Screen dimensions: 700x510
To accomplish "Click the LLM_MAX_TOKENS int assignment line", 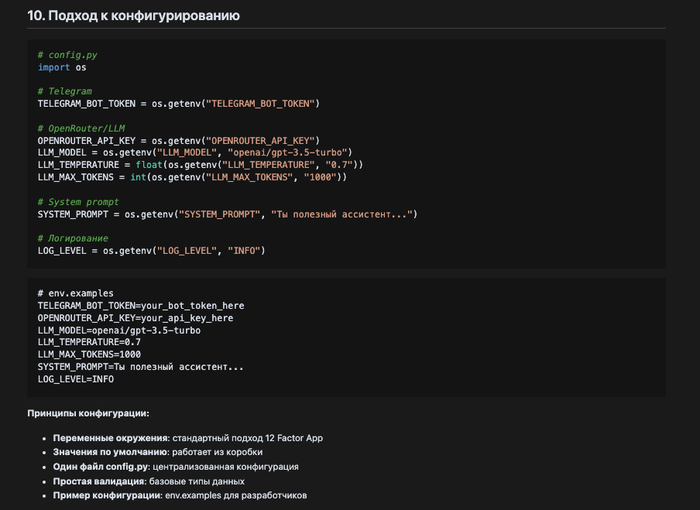I will coord(192,177).
